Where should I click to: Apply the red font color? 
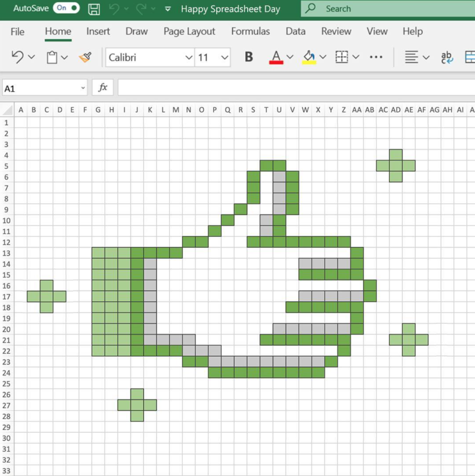[276, 57]
